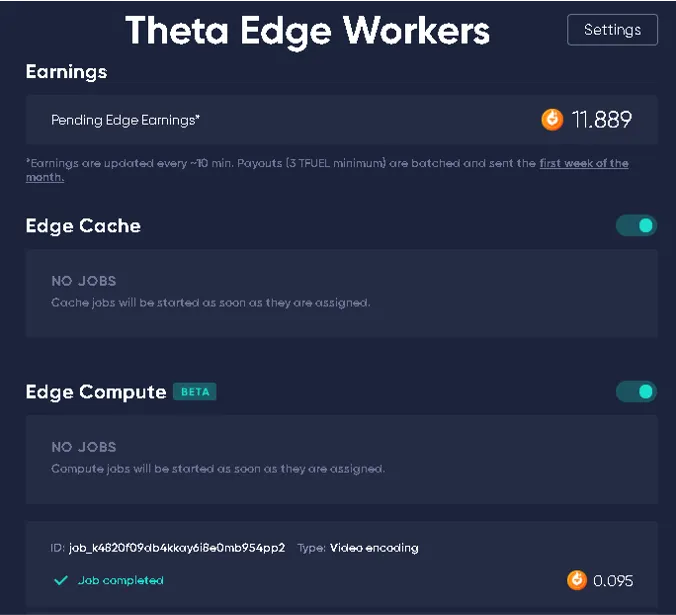
Task: Click the 11.889 pending earnings amount
Action: pos(602,120)
